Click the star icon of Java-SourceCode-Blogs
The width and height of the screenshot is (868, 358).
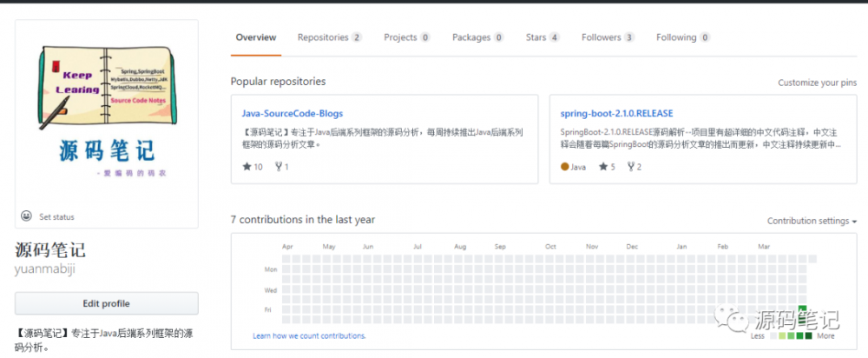247,166
